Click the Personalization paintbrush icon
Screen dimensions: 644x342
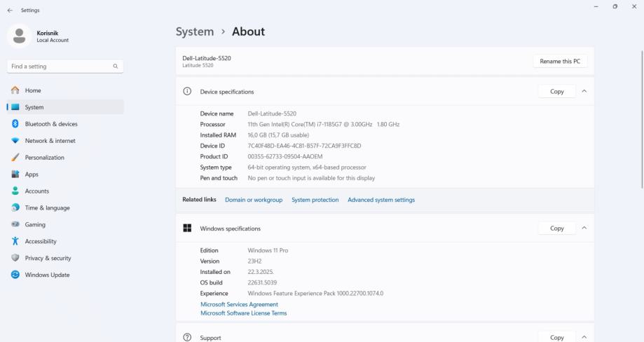tap(15, 158)
